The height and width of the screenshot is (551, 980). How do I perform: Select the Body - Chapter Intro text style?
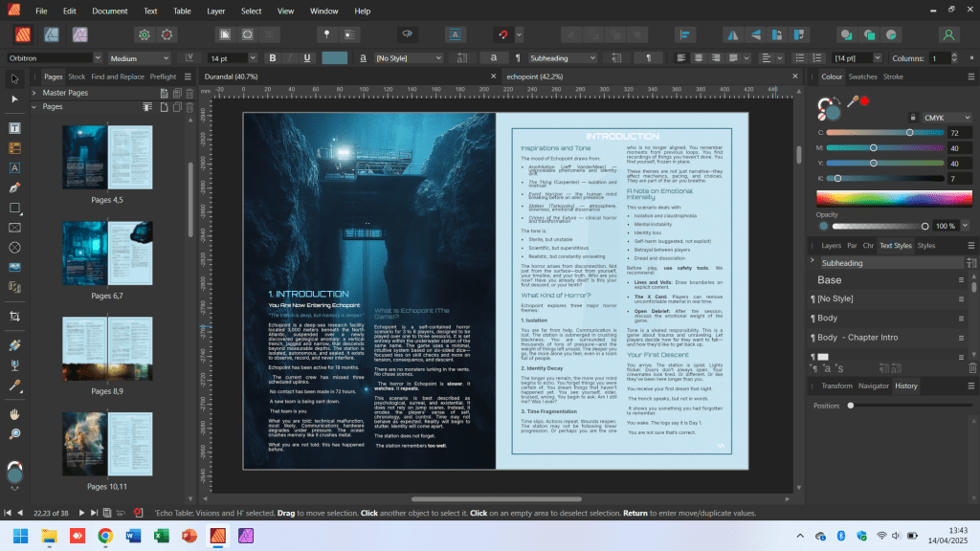point(857,337)
